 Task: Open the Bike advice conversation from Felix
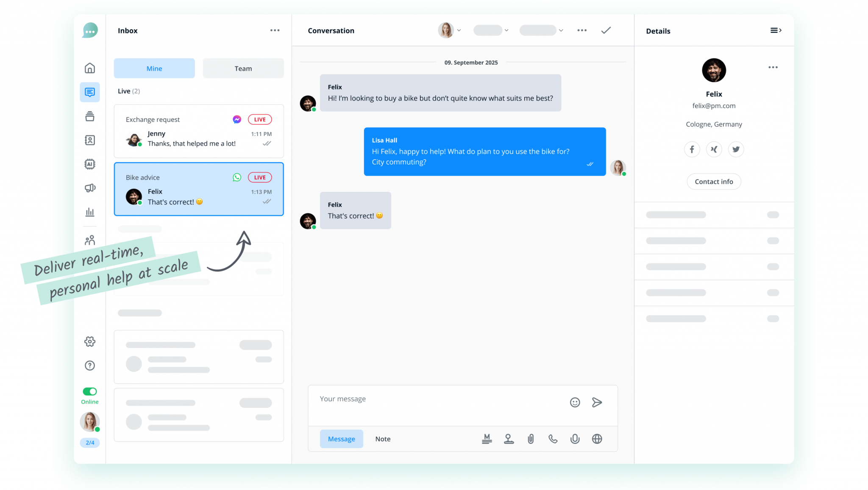pos(199,189)
